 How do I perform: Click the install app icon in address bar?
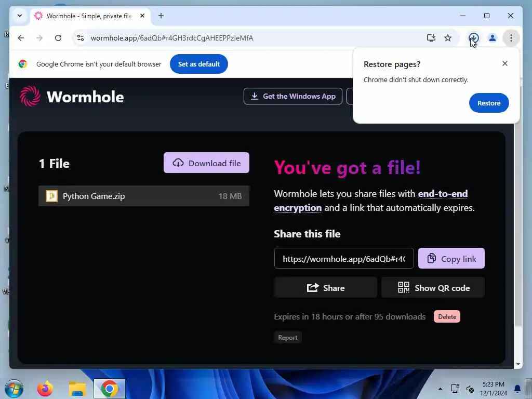coord(431,38)
